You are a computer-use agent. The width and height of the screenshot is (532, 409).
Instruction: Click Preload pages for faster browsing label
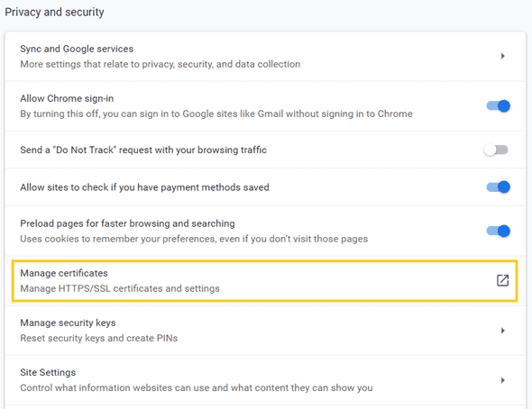[127, 223]
